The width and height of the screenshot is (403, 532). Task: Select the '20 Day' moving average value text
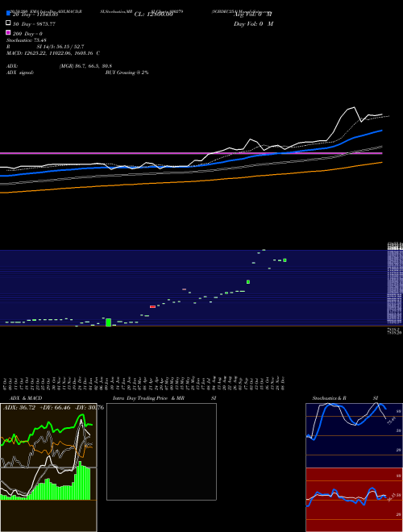click(x=34, y=15)
